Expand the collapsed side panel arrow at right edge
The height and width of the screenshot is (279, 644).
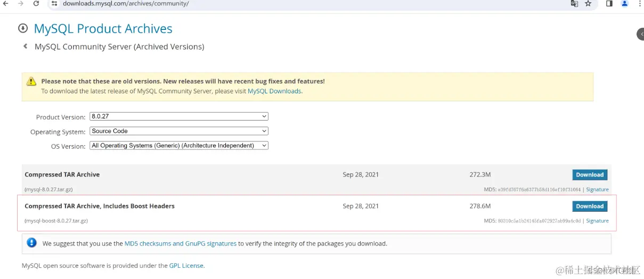tap(640, 34)
